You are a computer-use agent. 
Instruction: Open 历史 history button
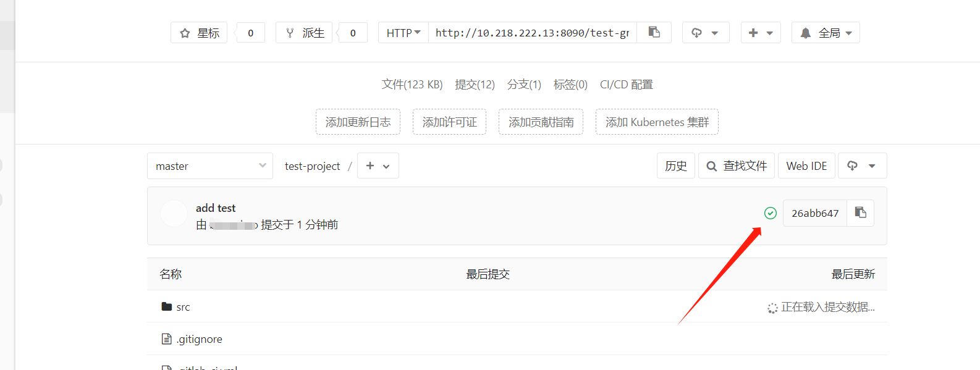(x=676, y=166)
